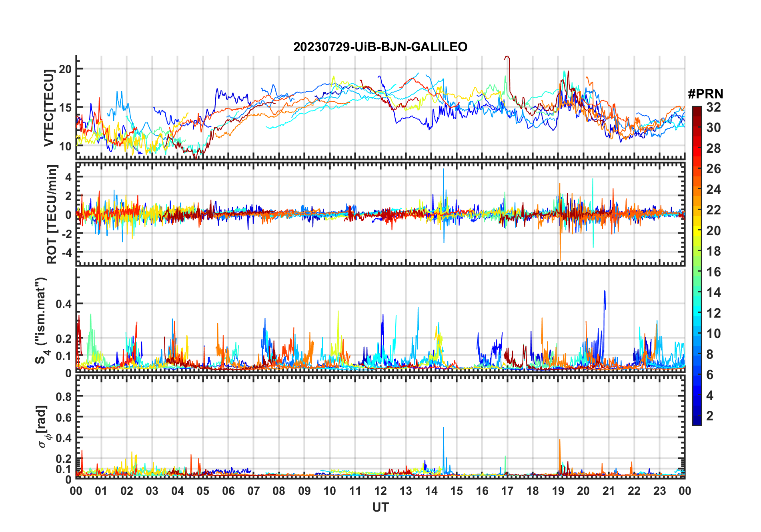
Task: Click the ROT [TECU/min] y-axis label
Action: click(x=52, y=214)
